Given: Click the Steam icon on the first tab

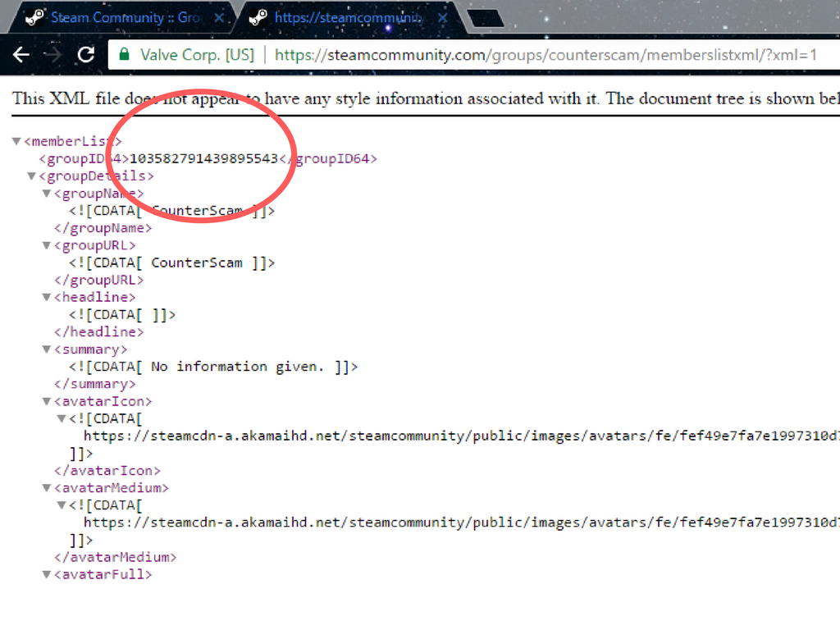Looking at the screenshot, I should (x=34, y=18).
